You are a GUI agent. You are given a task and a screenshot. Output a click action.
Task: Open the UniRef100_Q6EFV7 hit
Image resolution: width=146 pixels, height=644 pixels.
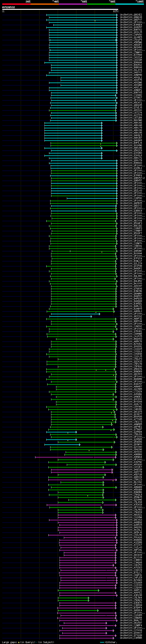(x=131, y=20)
